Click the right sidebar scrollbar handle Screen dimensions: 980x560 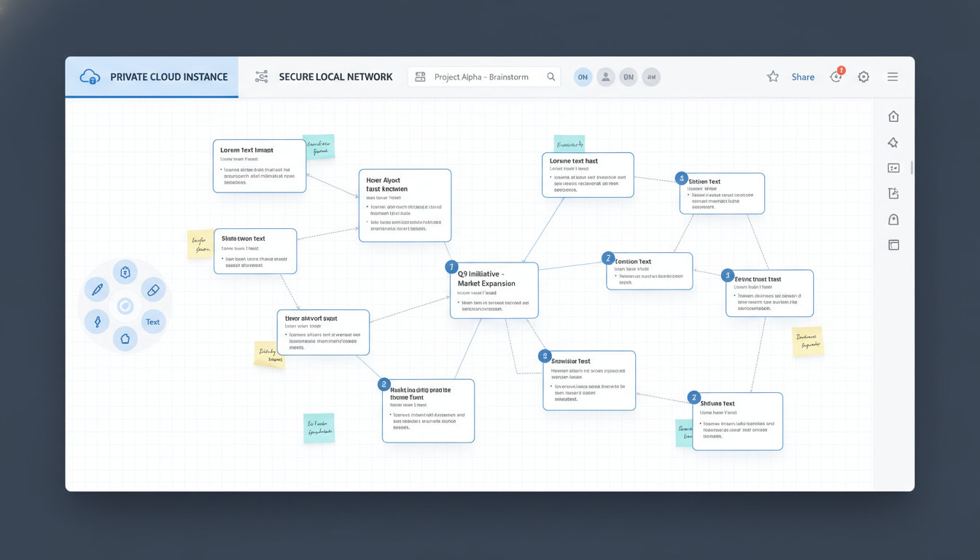[911, 168]
